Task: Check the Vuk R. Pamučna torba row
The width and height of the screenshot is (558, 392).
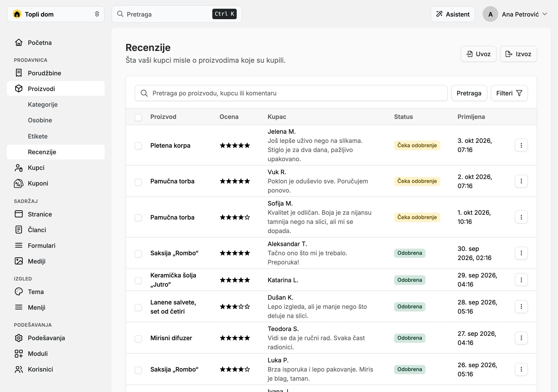Action: 138,182
